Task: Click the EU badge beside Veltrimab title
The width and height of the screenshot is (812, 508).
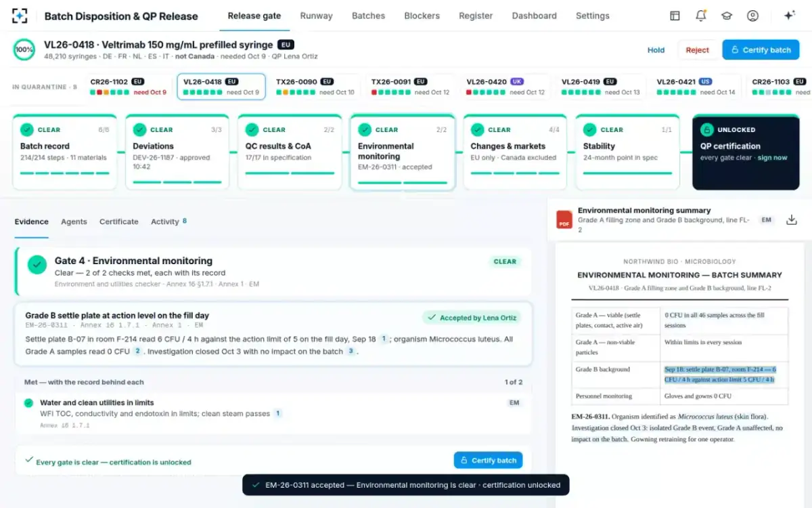Action: pyautogui.click(x=286, y=45)
